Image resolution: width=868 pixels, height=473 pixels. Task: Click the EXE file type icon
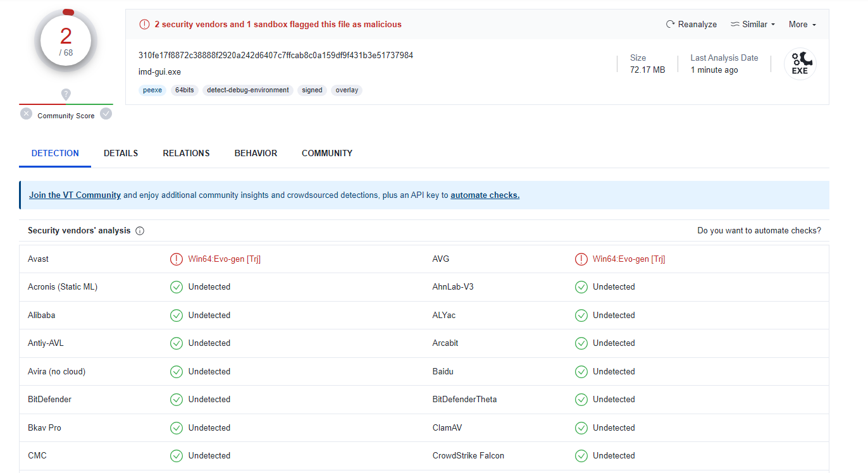pos(800,64)
